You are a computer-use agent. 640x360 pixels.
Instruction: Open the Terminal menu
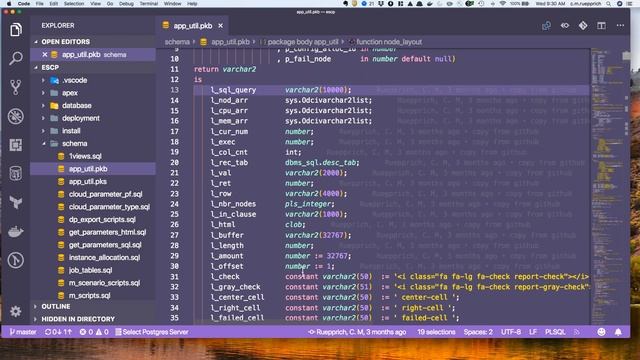coord(149,3)
